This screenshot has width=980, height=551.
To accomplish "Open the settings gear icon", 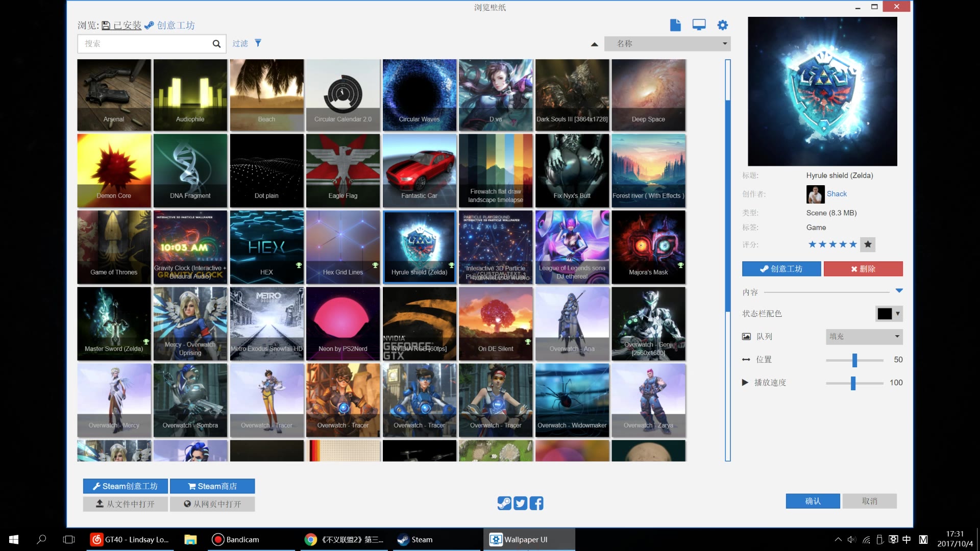I will click(x=723, y=25).
